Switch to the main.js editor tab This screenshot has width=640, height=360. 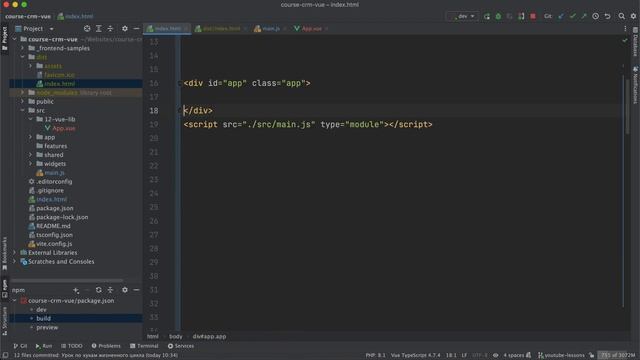(270, 29)
